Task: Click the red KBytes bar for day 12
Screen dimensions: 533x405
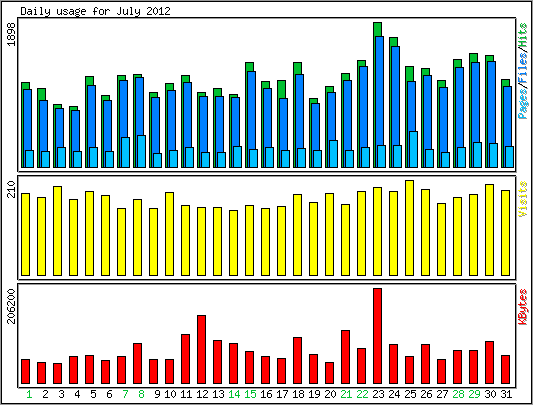Action: [x=201, y=350]
